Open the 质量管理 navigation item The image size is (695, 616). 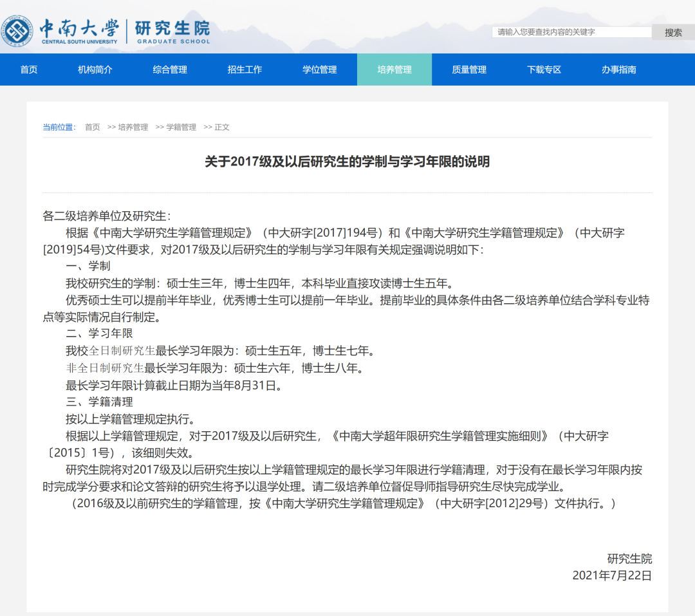(x=469, y=70)
